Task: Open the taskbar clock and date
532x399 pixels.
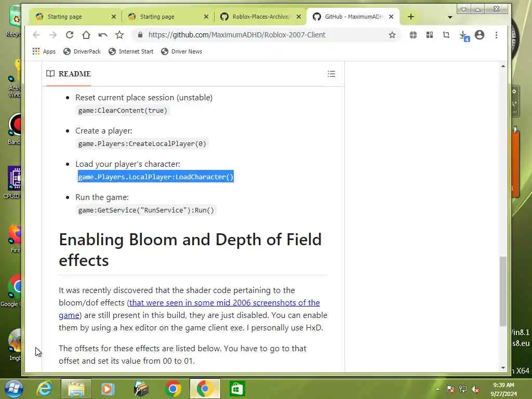Action: 503,389
